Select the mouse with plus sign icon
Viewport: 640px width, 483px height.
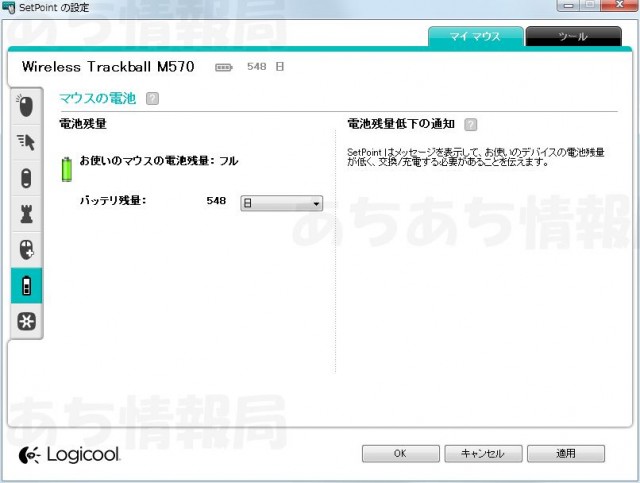point(25,249)
